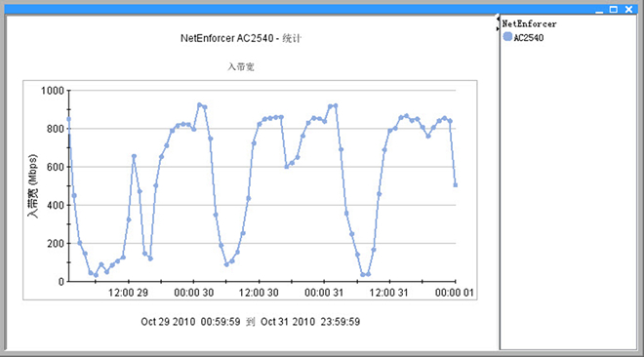644x357 pixels.
Task: Click the date range text below chart
Action: pos(250,321)
